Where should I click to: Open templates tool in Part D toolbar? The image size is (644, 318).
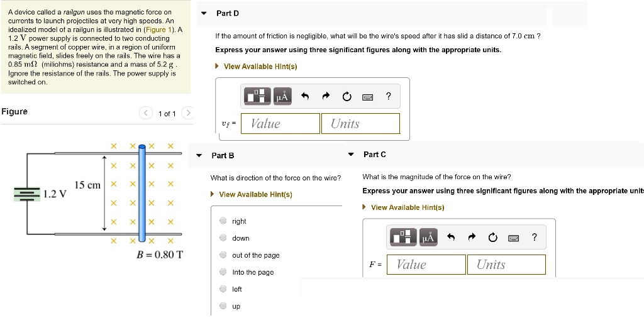click(257, 96)
